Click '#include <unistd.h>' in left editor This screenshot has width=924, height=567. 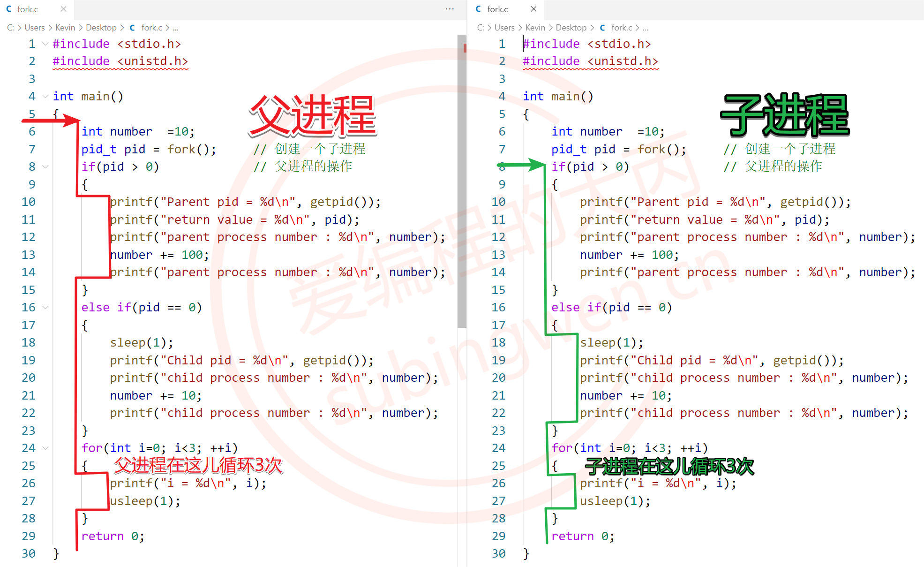(120, 61)
